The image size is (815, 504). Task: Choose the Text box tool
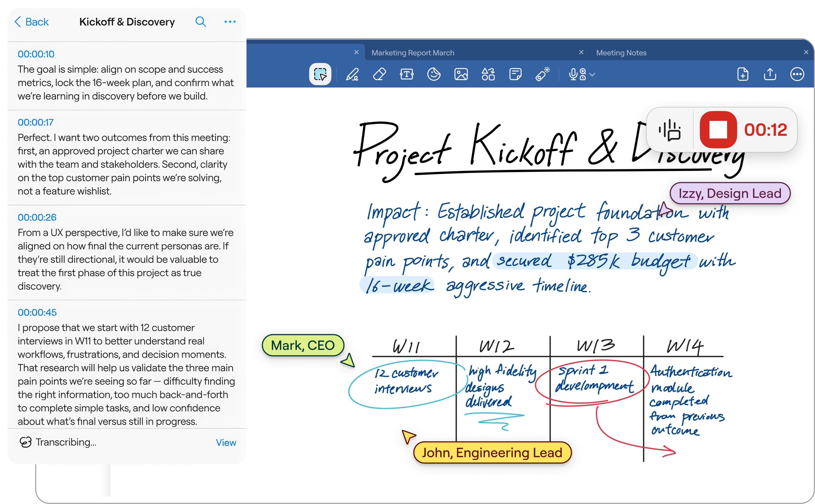tap(406, 74)
